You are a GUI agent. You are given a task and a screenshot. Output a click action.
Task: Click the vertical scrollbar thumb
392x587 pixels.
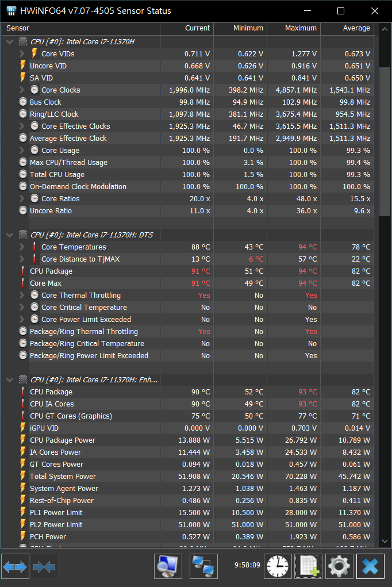point(385,141)
